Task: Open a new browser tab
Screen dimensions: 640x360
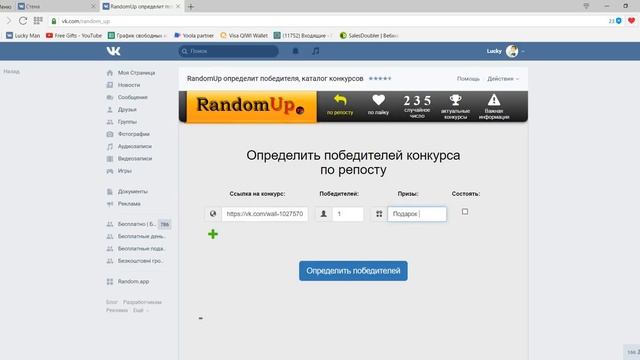Action: tap(191, 7)
